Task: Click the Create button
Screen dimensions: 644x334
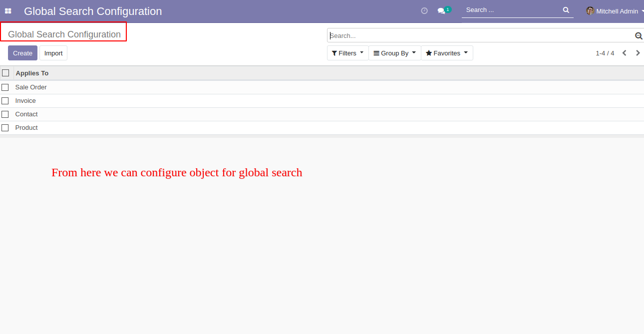Action: coord(22,53)
